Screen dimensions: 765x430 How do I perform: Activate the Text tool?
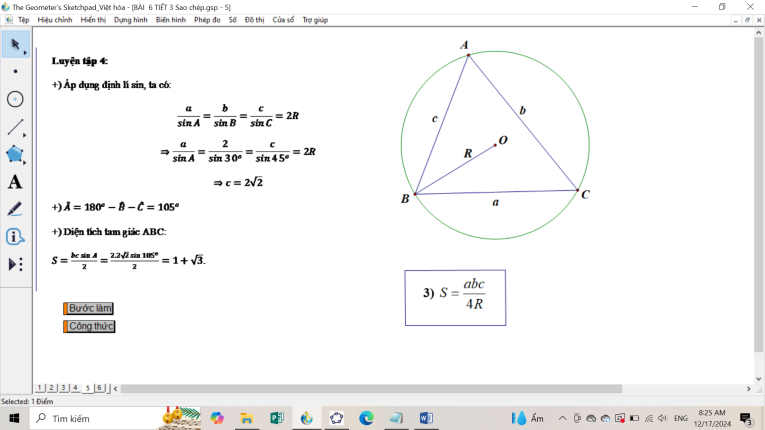click(x=15, y=182)
